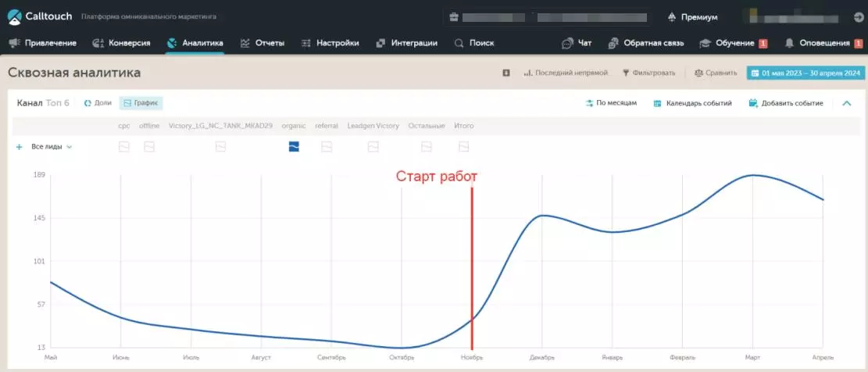This screenshot has height=372, width=868.
Task: Click Добавить событие button
Action: tap(785, 103)
